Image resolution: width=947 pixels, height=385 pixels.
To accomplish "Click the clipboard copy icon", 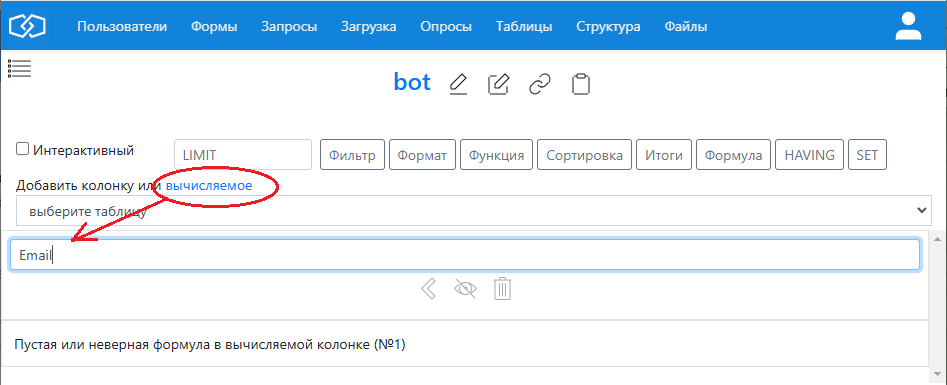I will click(580, 84).
